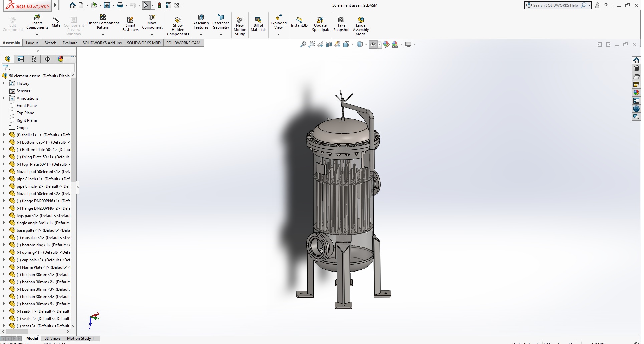The width and height of the screenshot is (644, 344).
Task: Select the Mate tool
Action: (56, 21)
